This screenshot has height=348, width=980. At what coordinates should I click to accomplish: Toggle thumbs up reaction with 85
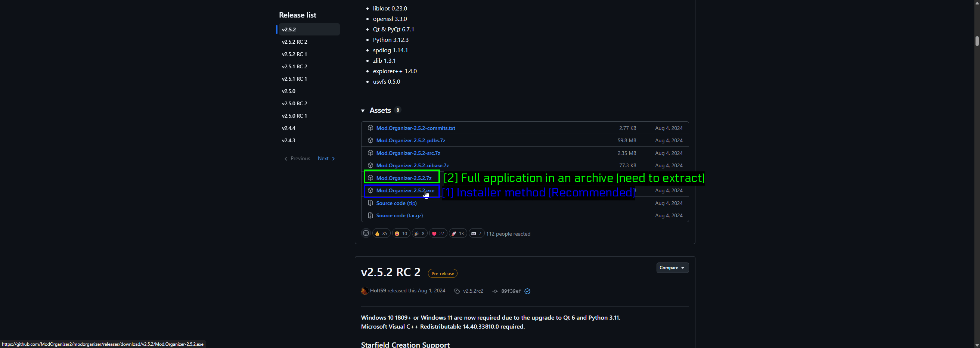pyautogui.click(x=381, y=233)
